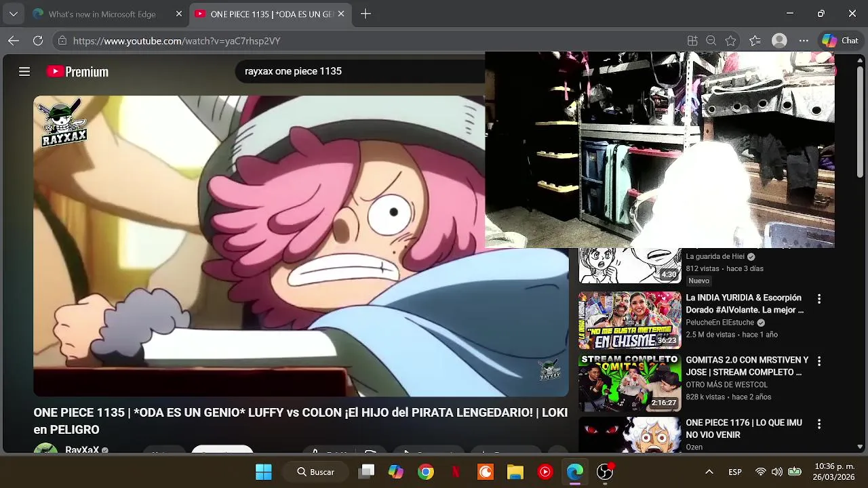
Task: Open OTRO MÁS DE WESTCOL channel name
Action: tap(726, 385)
